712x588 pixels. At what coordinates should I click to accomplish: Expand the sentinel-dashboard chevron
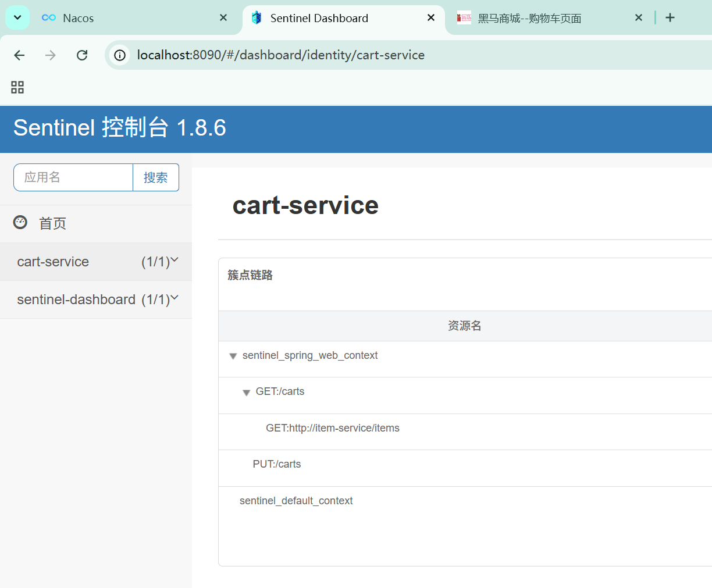point(174,298)
